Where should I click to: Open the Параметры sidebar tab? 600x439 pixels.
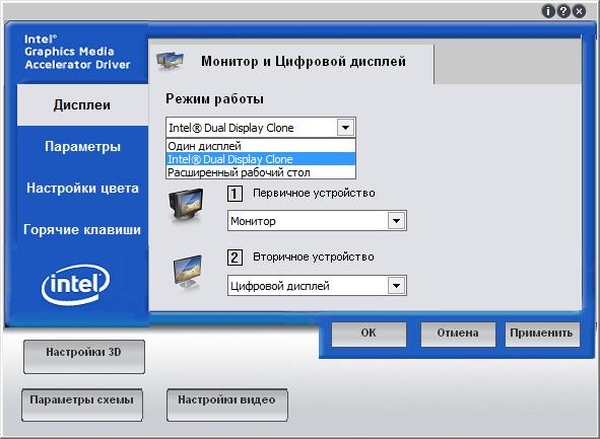82,146
